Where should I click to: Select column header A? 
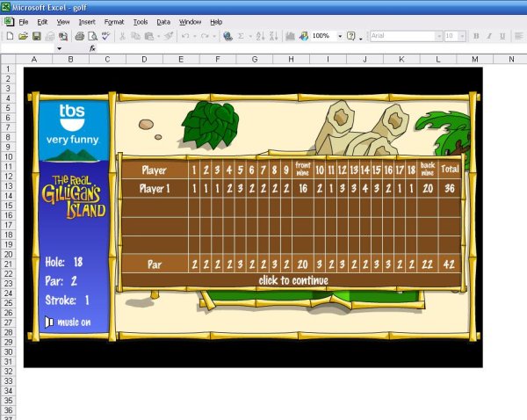pyautogui.click(x=34, y=59)
